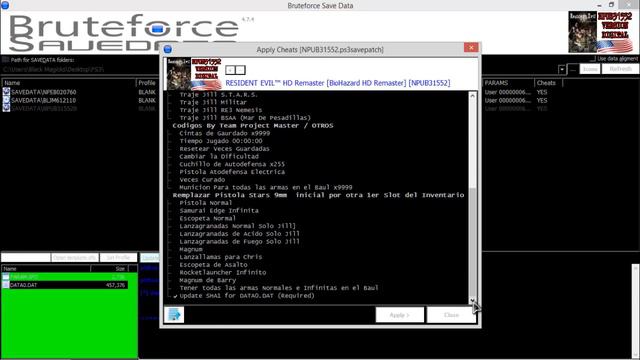Select the DATA0.DAT file row
Viewport: 640px width, 360px height.
click(64, 285)
